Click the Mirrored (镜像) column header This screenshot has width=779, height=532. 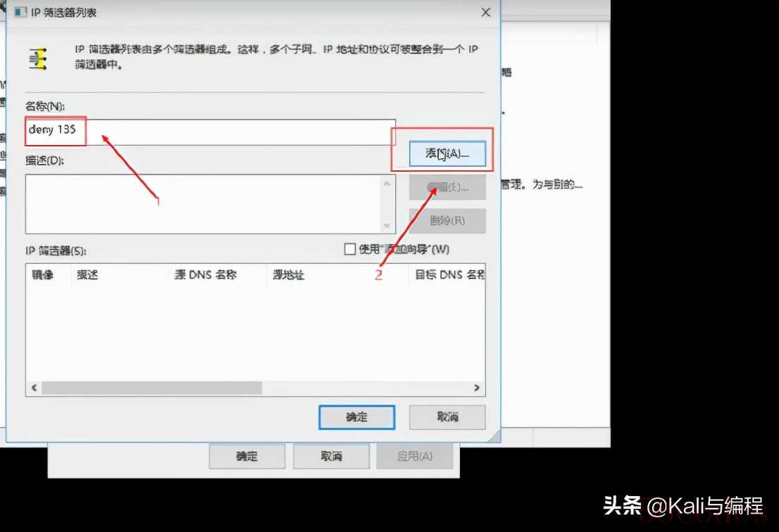48,274
